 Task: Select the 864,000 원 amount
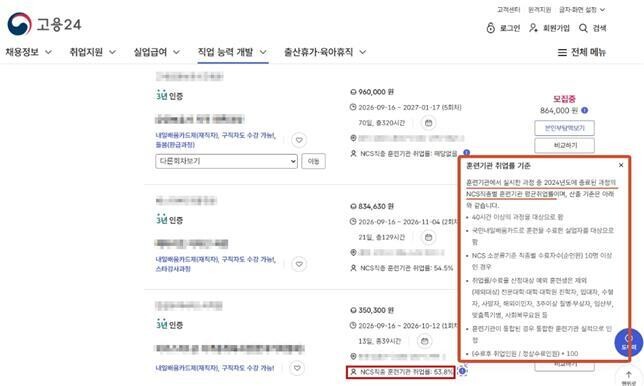[x=559, y=110]
